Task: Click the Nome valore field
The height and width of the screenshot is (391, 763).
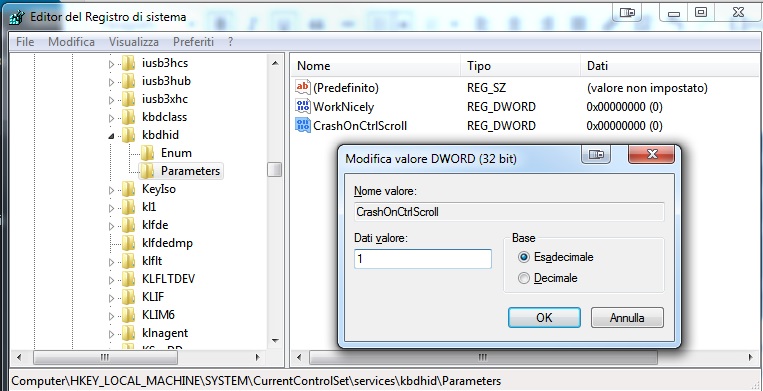Action: (x=509, y=212)
